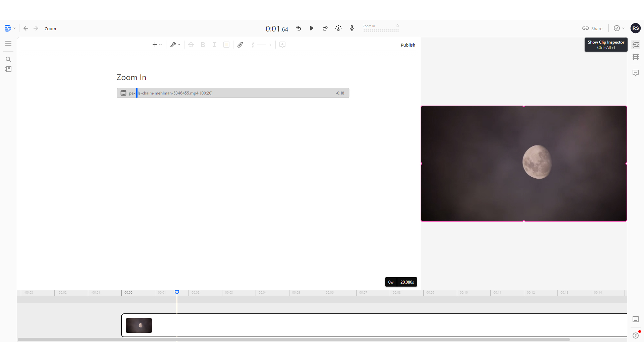Open the Underlord AI assistant icon
644x362 pixels.
pos(338,28)
